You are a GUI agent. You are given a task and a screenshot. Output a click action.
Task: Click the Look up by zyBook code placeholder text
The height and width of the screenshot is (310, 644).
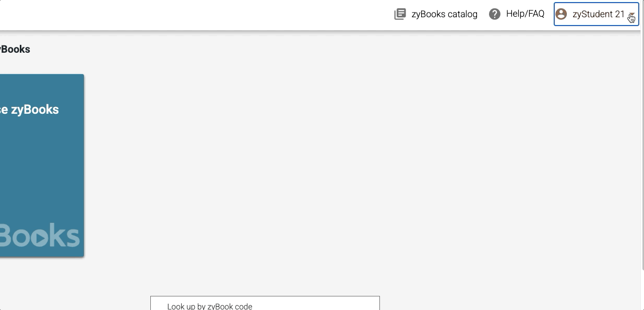[210, 306]
